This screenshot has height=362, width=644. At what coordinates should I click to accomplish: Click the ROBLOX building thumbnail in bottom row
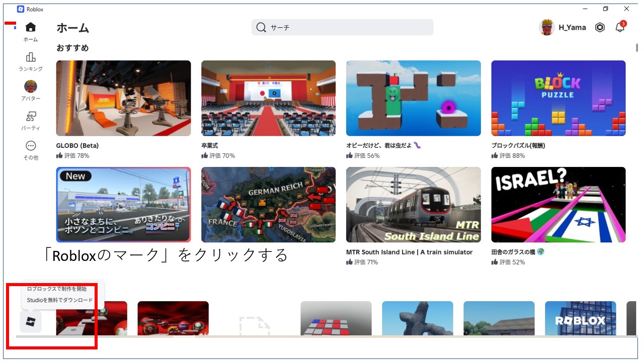click(x=581, y=318)
